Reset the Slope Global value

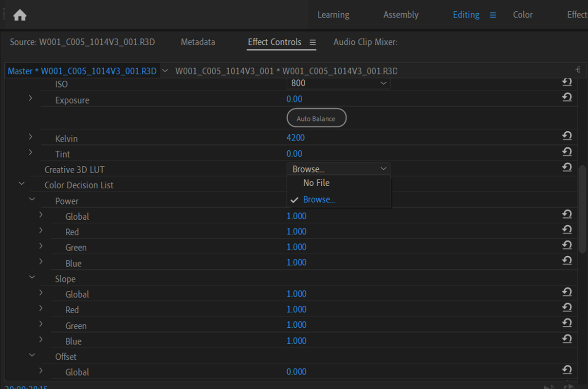(567, 292)
